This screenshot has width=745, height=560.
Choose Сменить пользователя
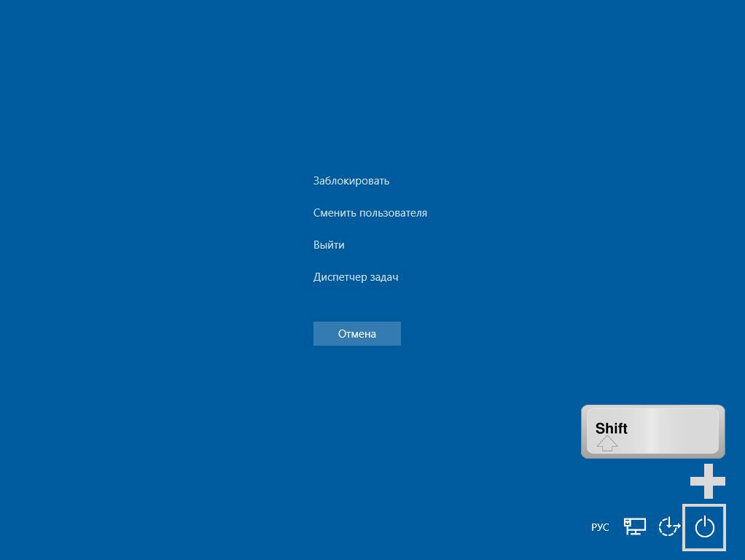[x=370, y=213]
